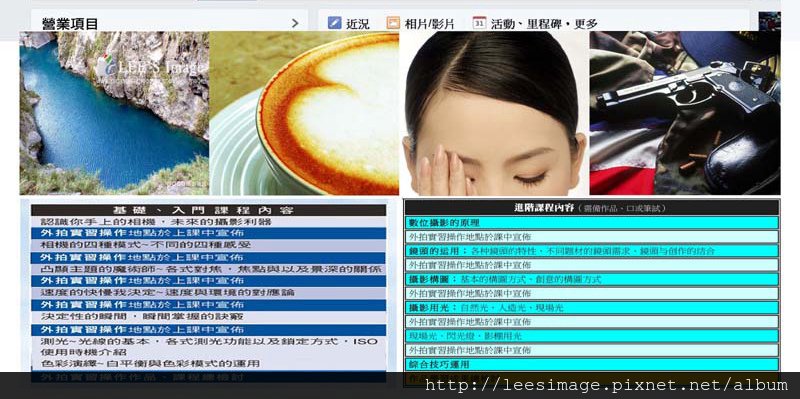800x399 pixels.
Task: Open the blue river canyon photo
Action: [114, 113]
